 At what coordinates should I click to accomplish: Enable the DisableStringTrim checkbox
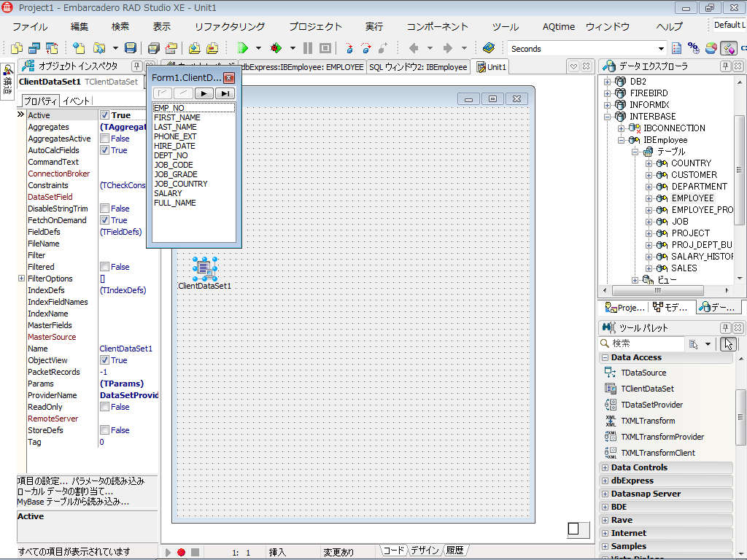[105, 209]
